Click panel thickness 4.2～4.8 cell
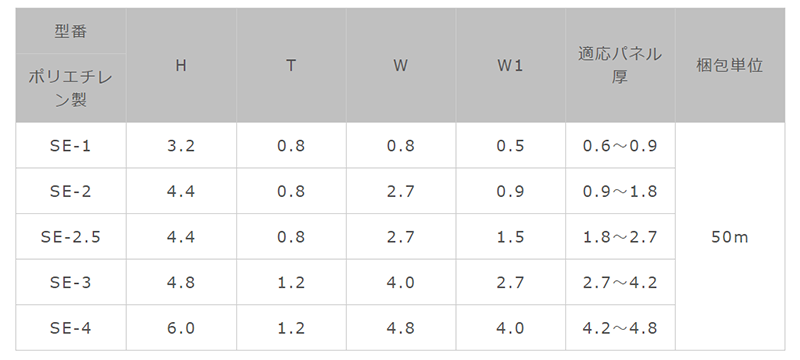The image size is (800, 360). pyautogui.click(x=620, y=328)
